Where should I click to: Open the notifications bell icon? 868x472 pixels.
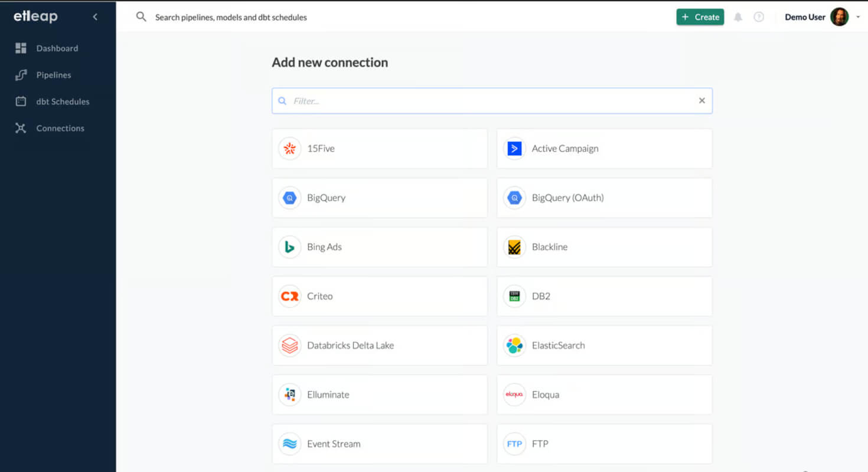(x=738, y=17)
